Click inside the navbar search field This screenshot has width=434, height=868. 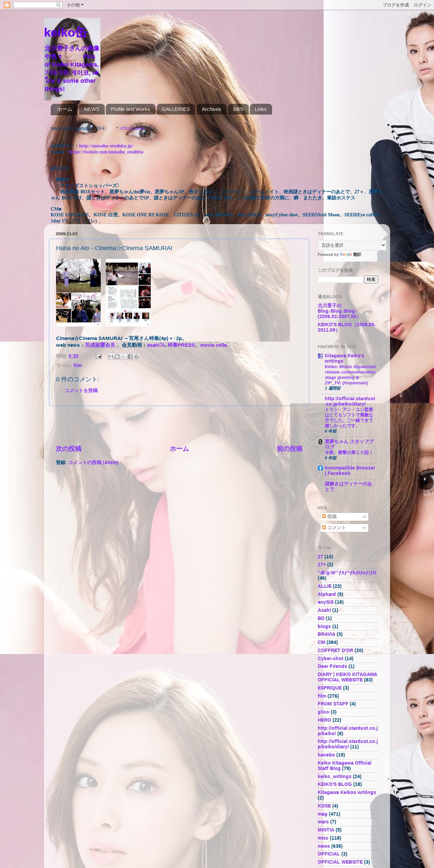(35, 5)
